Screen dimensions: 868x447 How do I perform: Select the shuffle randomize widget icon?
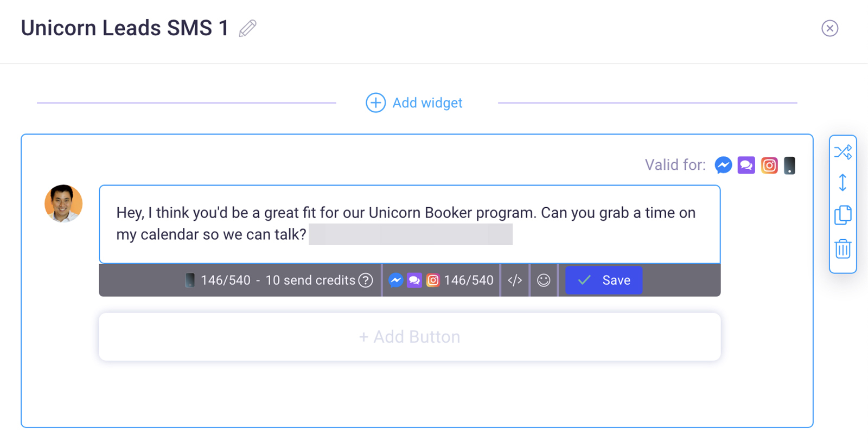(x=843, y=152)
